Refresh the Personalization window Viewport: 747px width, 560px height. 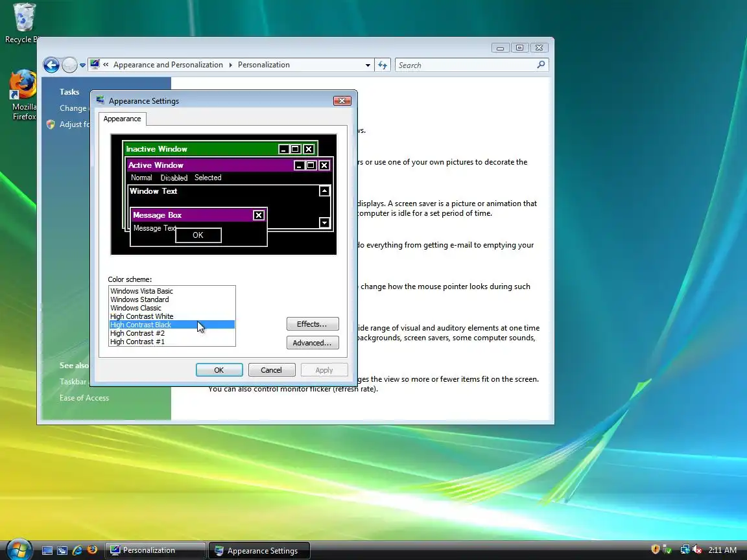tap(383, 65)
